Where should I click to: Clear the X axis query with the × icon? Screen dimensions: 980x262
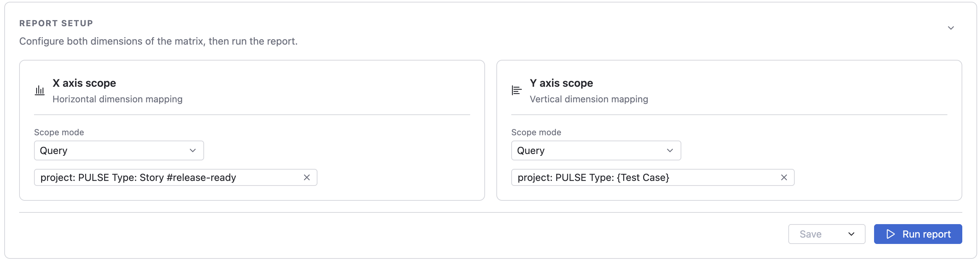click(306, 177)
